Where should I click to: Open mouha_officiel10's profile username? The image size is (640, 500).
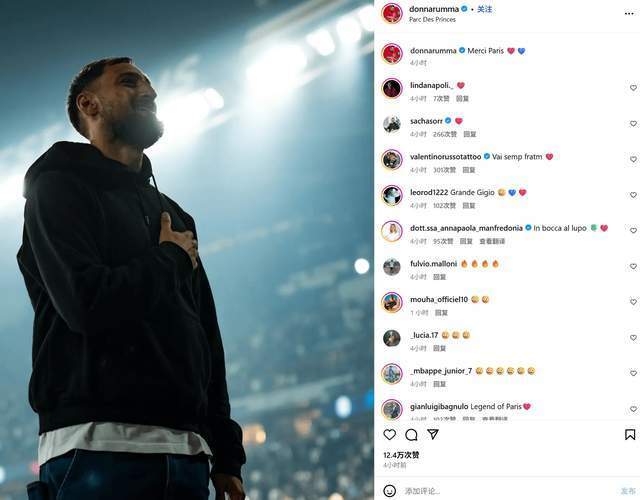pos(439,300)
